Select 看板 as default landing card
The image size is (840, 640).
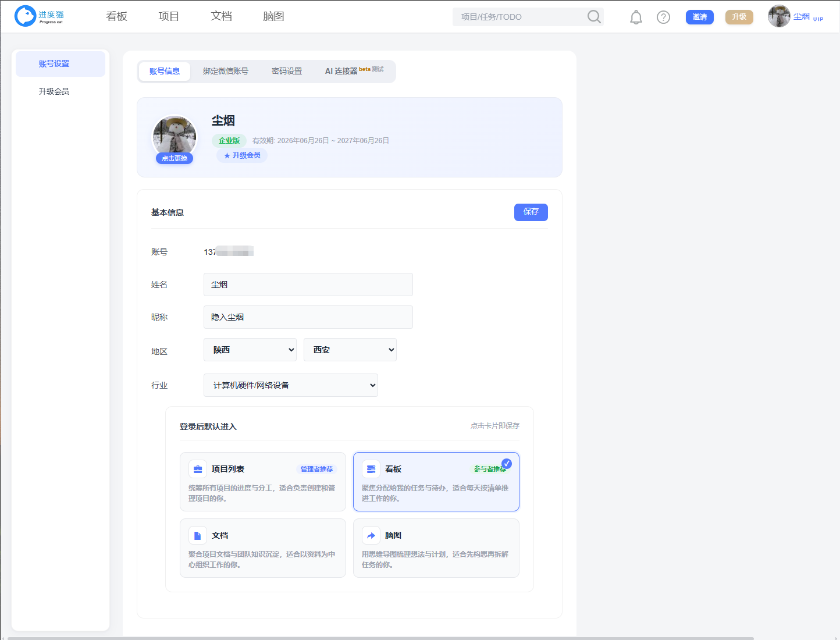point(436,482)
